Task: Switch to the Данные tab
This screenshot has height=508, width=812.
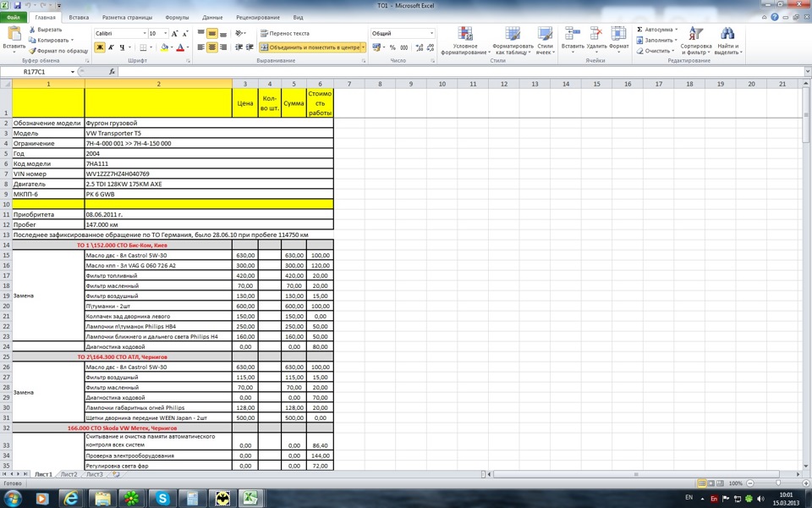Action: pos(212,17)
